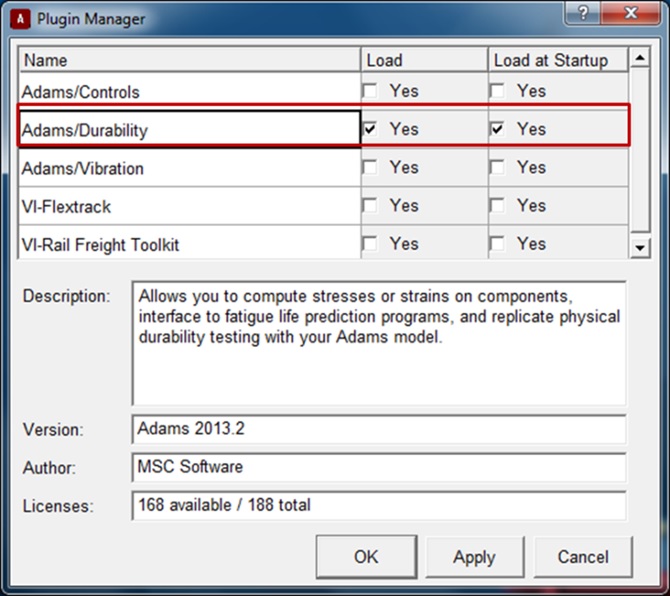Cancel the plugin changes
This screenshot has width=670, height=596.
click(x=582, y=557)
